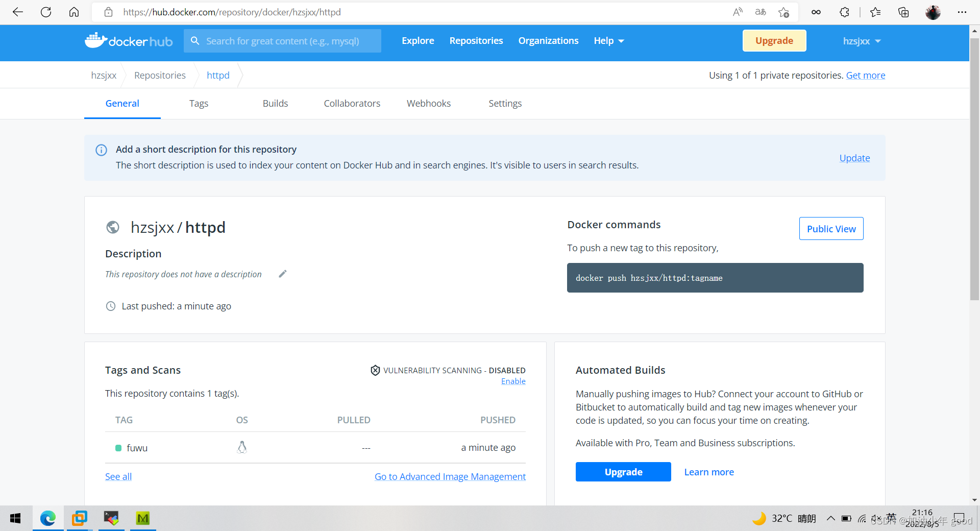Go to Advanced Image Management link
The image size is (980, 531).
450,476
